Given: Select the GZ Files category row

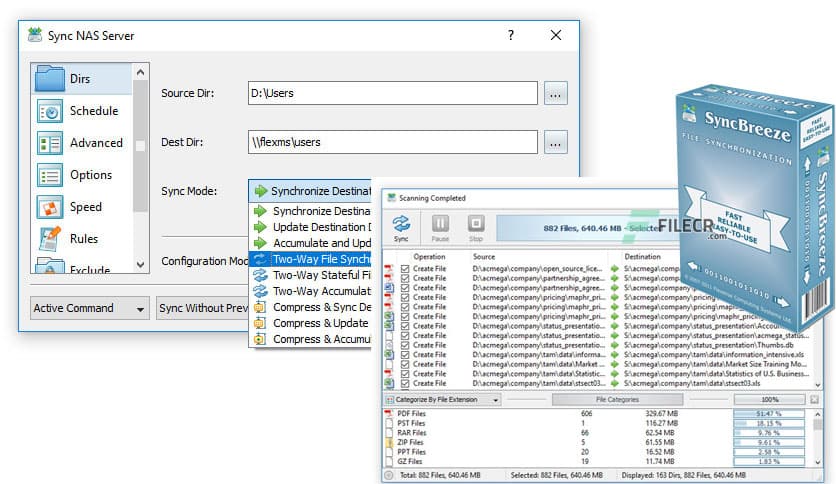Looking at the screenshot, I should (597, 462).
